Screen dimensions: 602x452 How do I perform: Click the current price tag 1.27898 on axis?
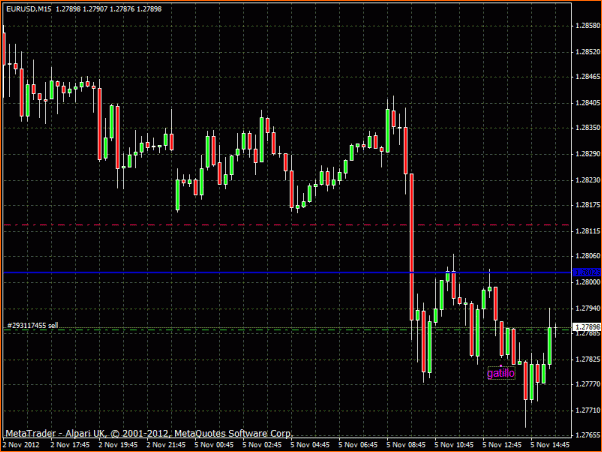[x=587, y=327]
